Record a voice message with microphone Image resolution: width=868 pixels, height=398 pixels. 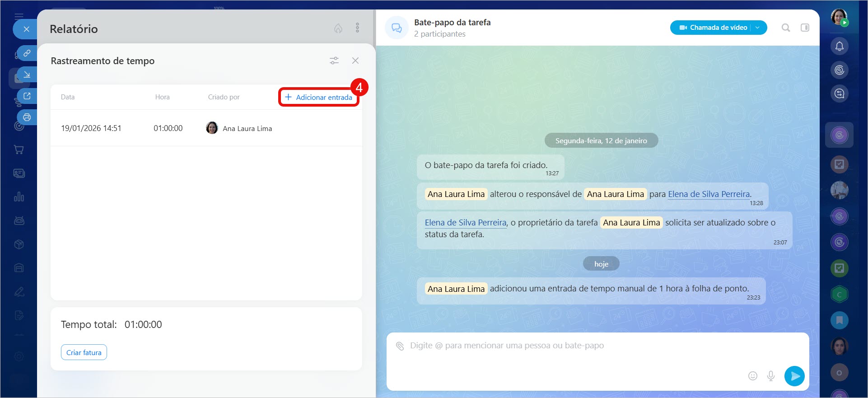[771, 376]
